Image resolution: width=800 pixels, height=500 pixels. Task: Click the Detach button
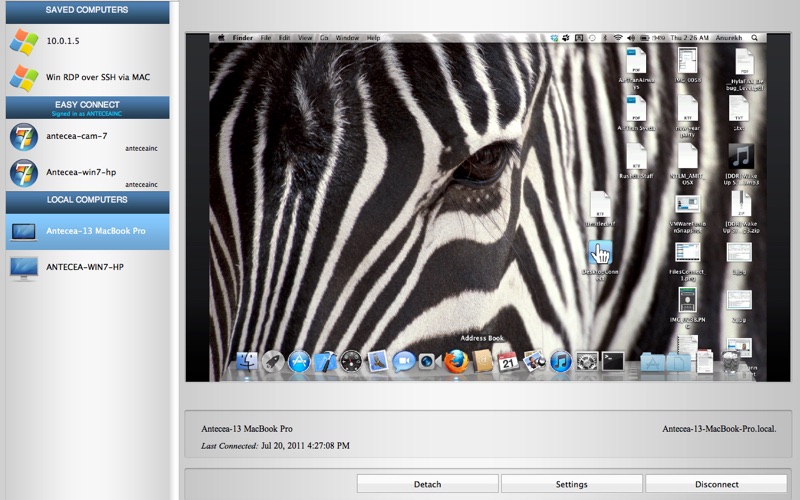click(427, 484)
